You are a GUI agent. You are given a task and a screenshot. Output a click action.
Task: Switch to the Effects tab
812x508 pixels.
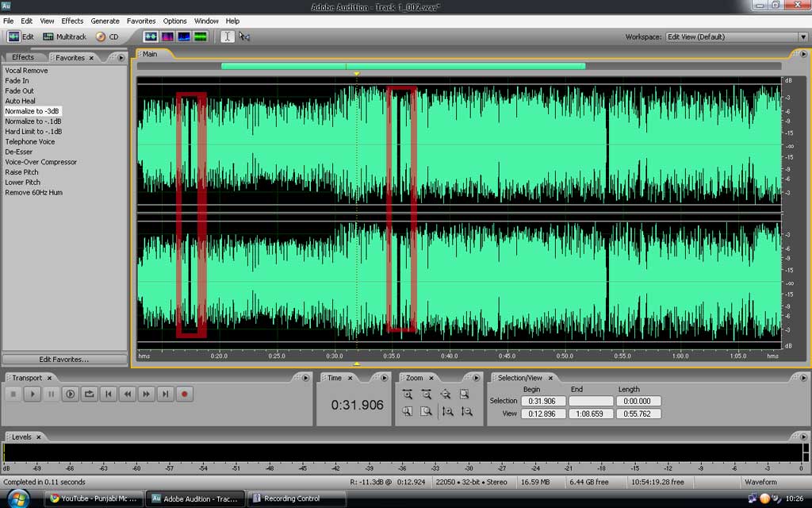[23, 57]
